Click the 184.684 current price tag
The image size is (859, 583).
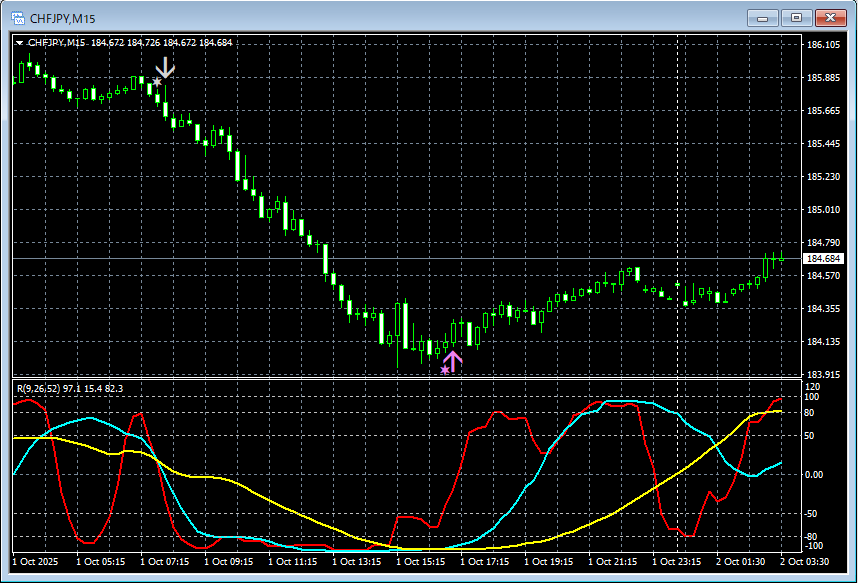click(x=824, y=259)
